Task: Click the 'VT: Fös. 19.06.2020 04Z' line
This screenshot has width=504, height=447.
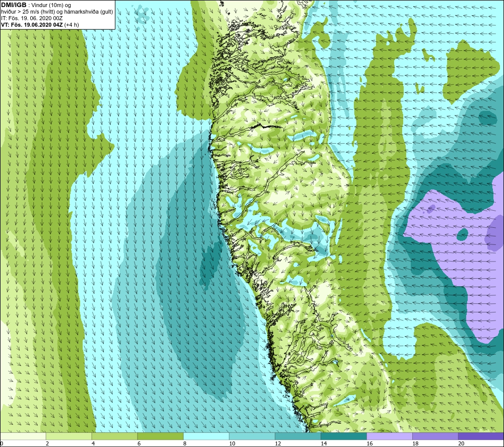Action: [x=32, y=25]
